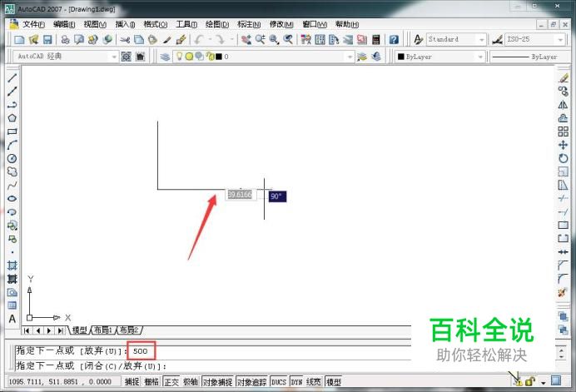Viewport: 576px width, 392px height.
Task: Select the Array tool
Action: (563, 131)
